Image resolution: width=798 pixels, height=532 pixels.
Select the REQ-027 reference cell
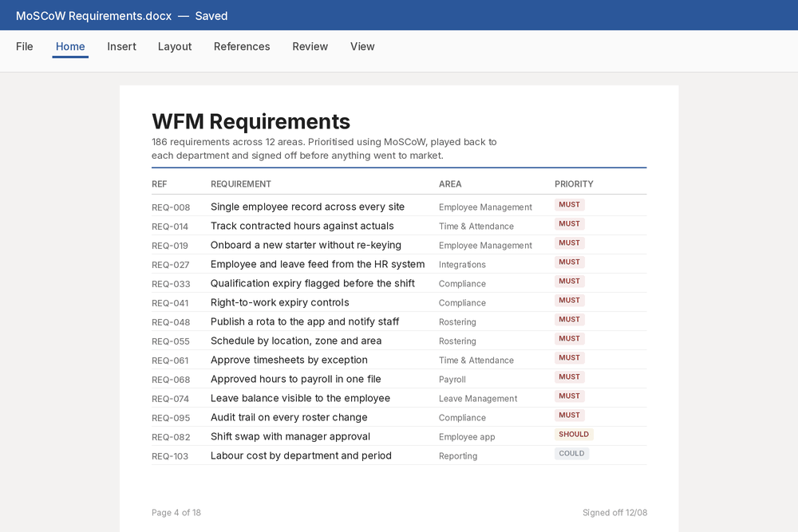coord(171,265)
